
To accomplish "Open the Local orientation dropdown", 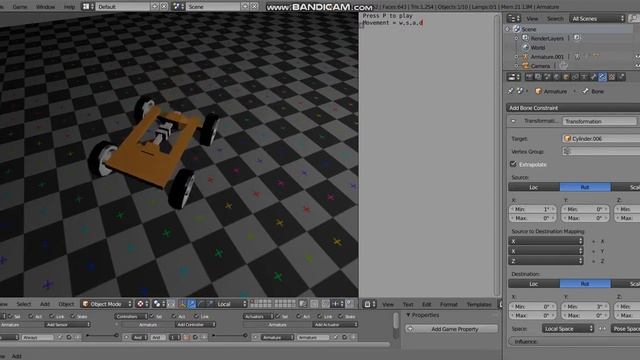I will (x=231, y=304).
